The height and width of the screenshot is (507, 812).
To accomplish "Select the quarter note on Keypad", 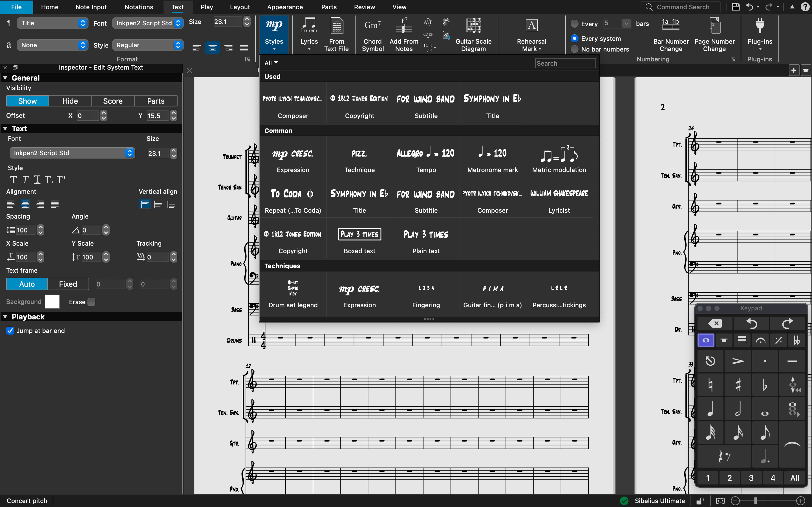I will coord(710,409).
